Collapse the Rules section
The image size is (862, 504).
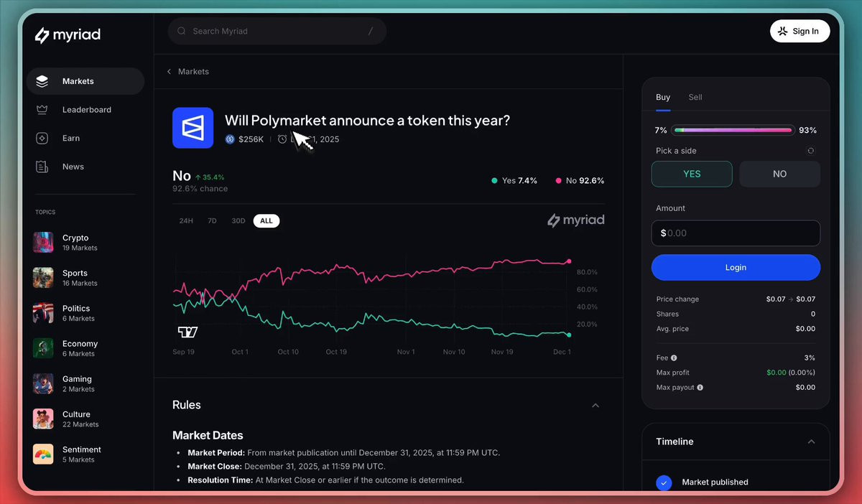(595, 406)
